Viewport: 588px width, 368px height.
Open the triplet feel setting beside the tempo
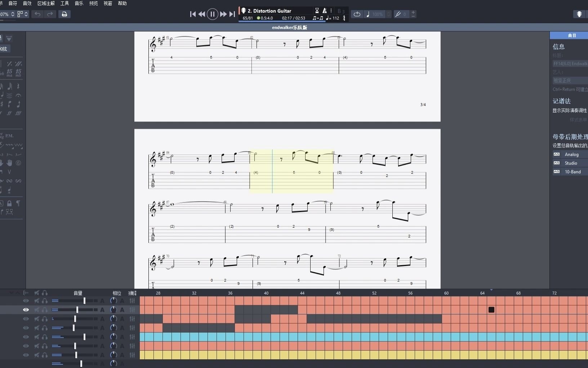coord(318,18)
